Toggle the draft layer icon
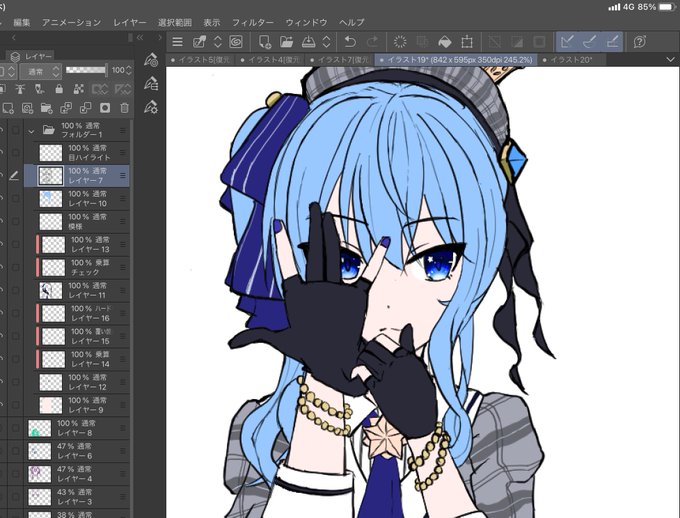 (39, 89)
